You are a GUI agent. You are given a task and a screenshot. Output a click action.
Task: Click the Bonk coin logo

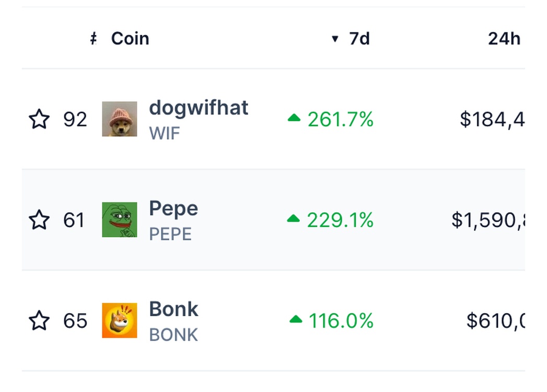click(x=120, y=320)
